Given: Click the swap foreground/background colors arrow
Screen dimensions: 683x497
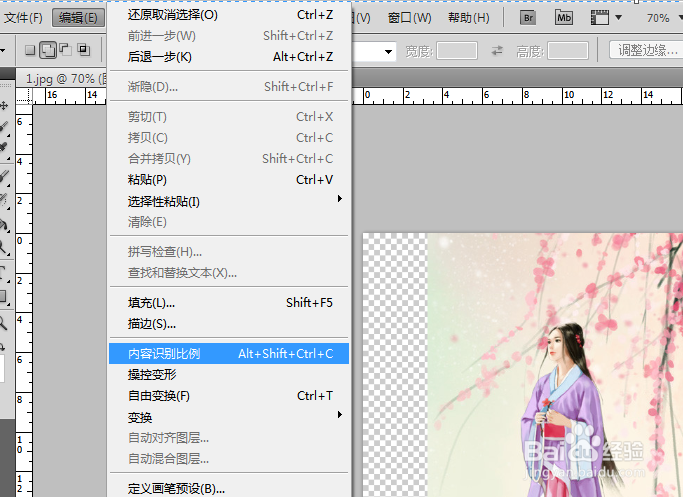Looking at the screenshot, I should point(3,347).
